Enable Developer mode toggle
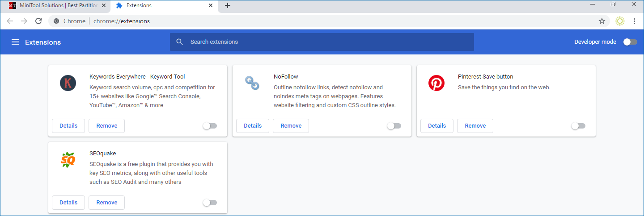 click(630, 42)
